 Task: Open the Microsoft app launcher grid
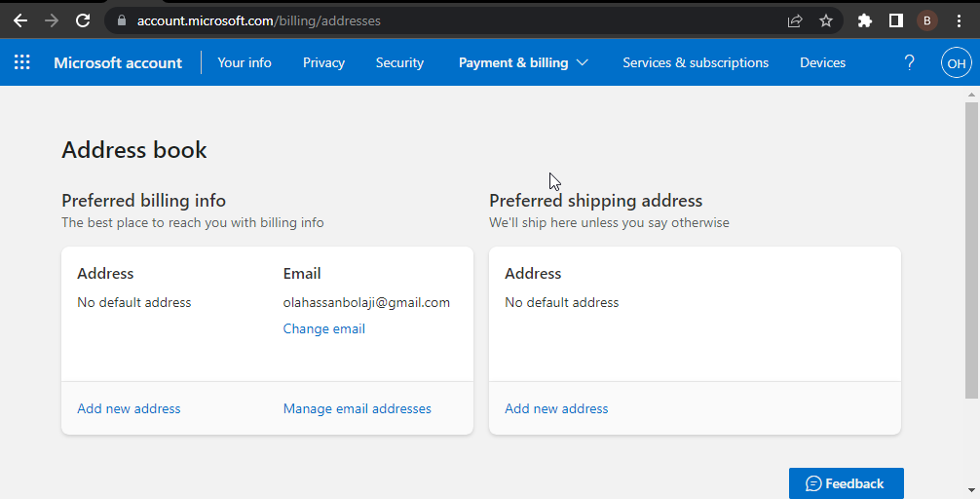point(21,62)
